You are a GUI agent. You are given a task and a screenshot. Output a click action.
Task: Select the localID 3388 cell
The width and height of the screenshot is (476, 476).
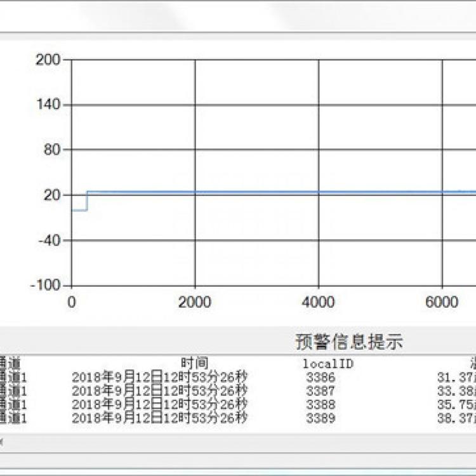click(x=320, y=404)
